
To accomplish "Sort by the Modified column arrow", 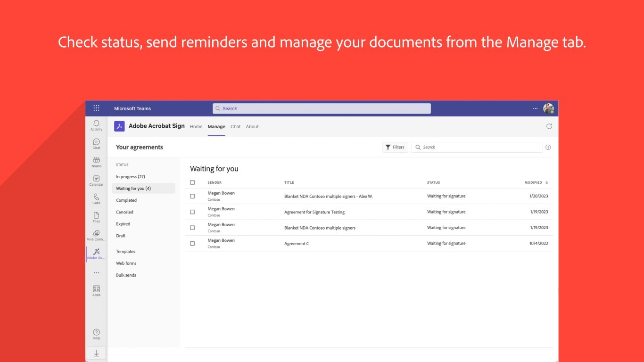I will pyautogui.click(x=547, y=182).
